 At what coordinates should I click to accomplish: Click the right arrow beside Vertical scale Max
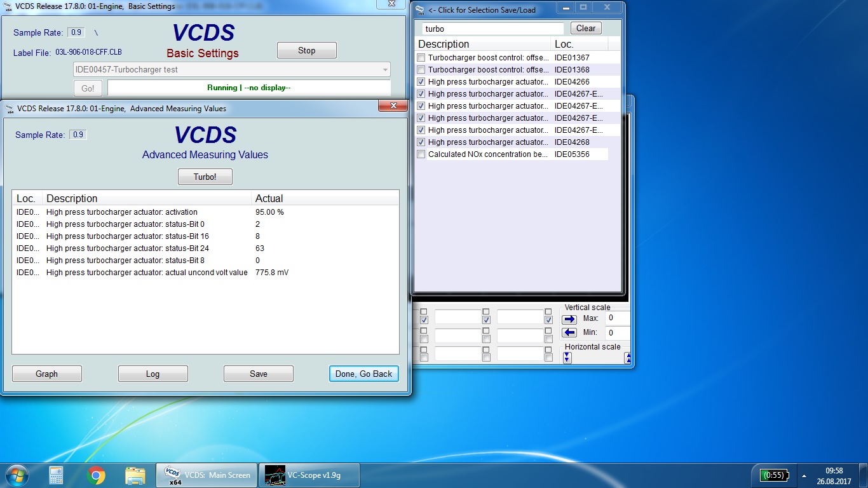click(x=569, y=320)
